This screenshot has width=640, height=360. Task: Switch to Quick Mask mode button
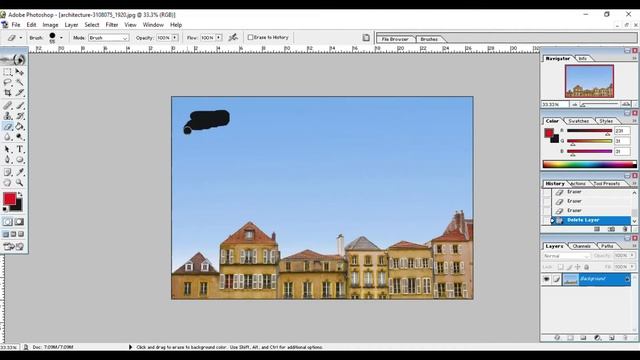20,222
